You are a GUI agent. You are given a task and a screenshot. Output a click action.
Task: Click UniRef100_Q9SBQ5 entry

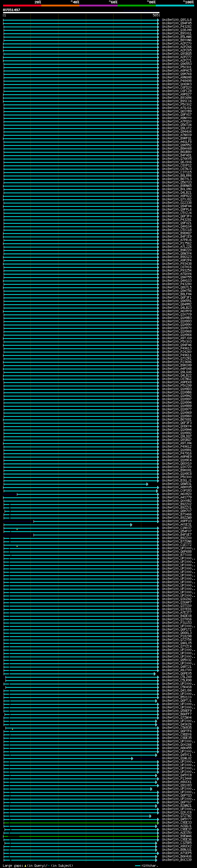(x=177, y=54)
